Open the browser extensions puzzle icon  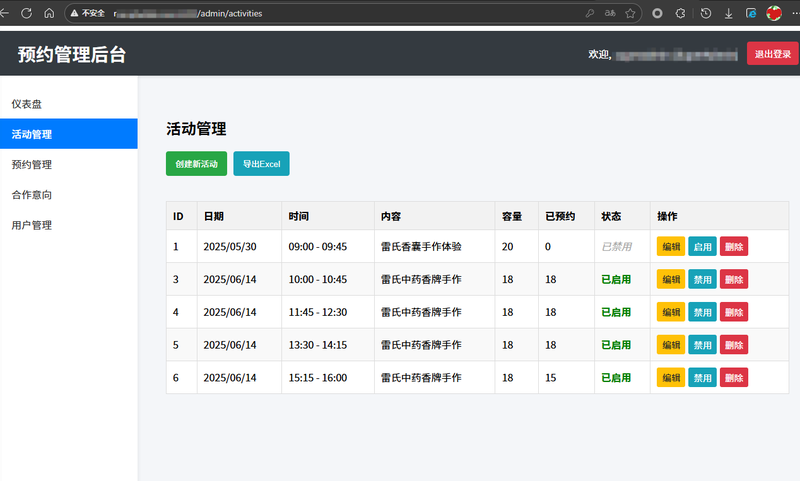[x=680, y=14]
